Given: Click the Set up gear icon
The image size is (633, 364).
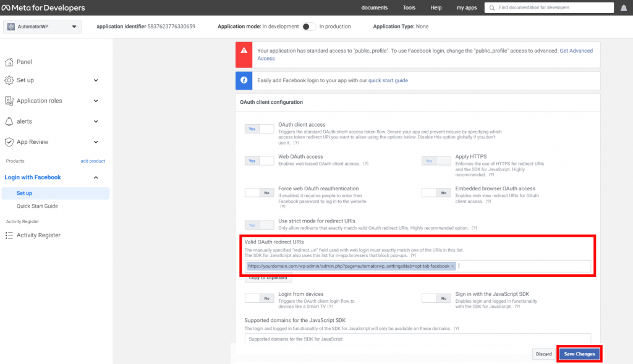Looking at the screenshot, I should click(9, 80).
